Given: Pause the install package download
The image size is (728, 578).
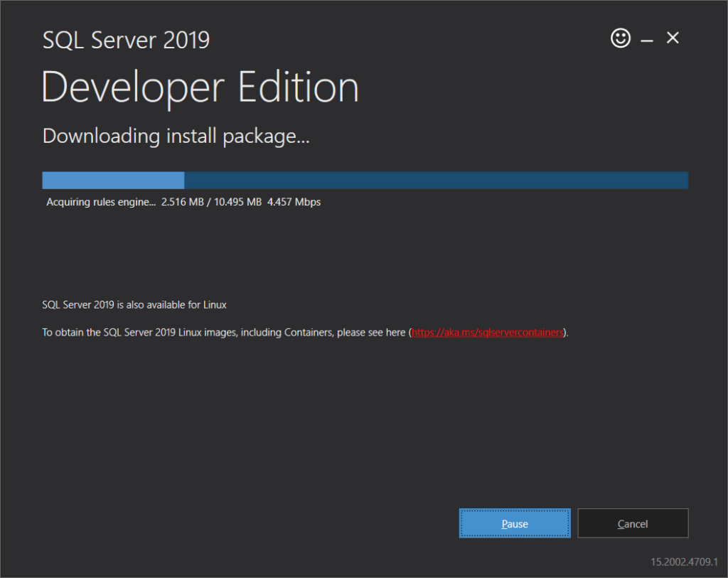Looking at the screenshot, I should pos(515,523).
